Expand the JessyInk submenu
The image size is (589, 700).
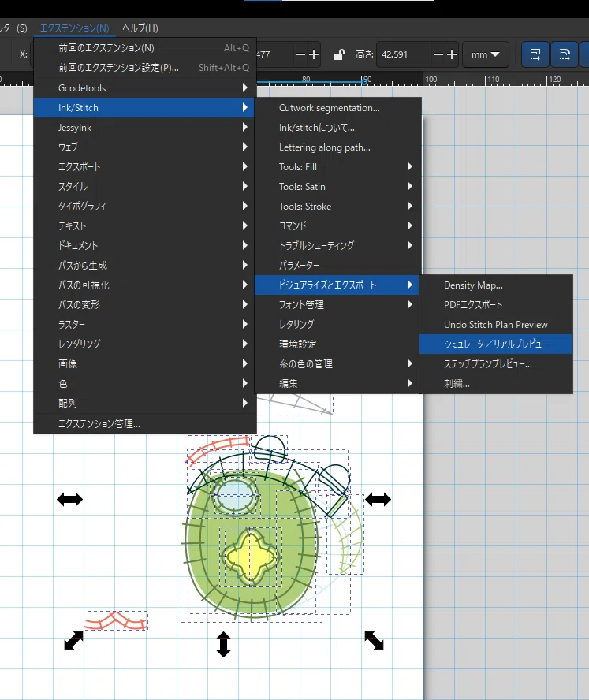144,127
